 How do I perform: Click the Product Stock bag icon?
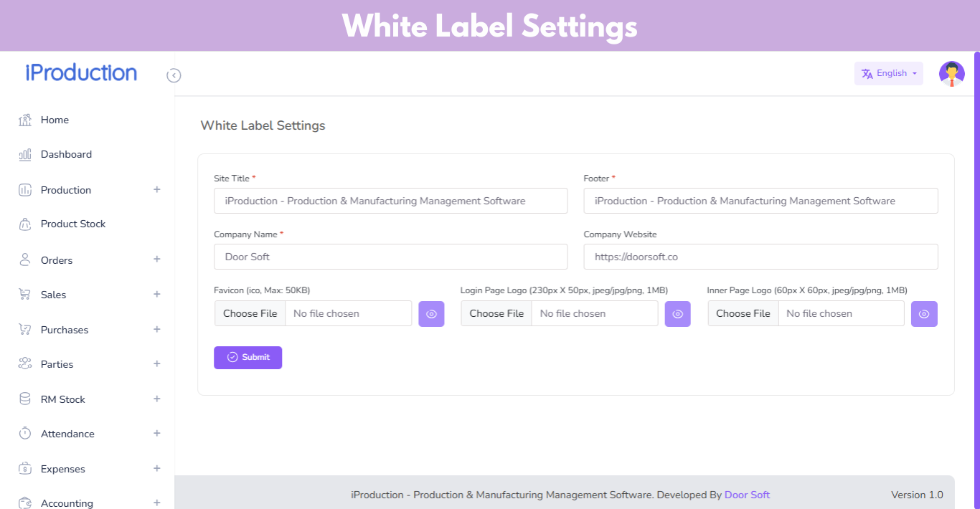tap(25, 224)
